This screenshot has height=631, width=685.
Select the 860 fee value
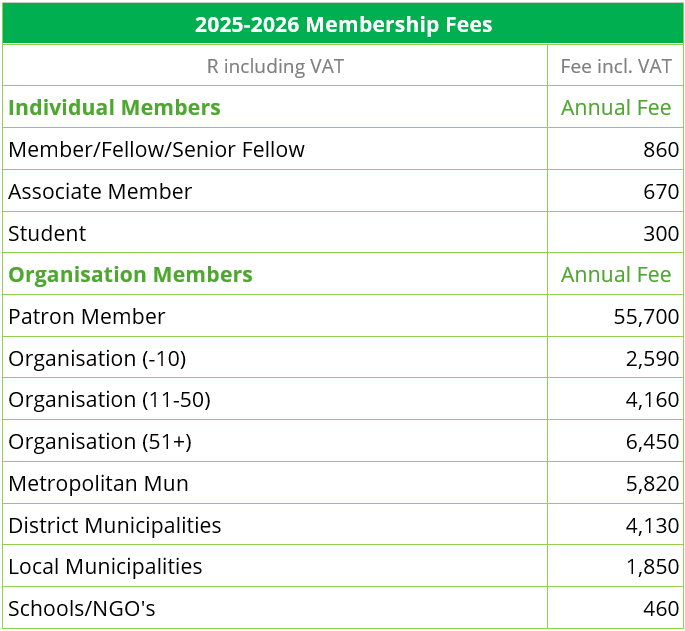pyautogui.click(x=661, y=150)
